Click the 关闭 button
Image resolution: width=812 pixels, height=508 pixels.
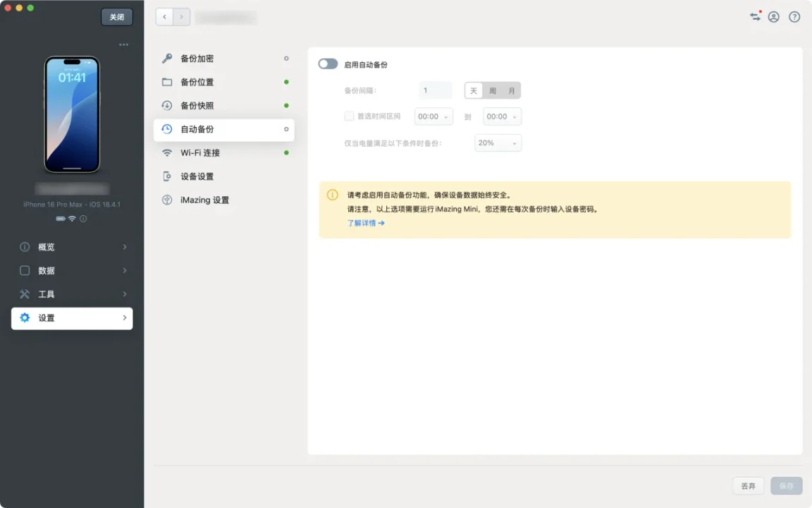click(117, 17)
